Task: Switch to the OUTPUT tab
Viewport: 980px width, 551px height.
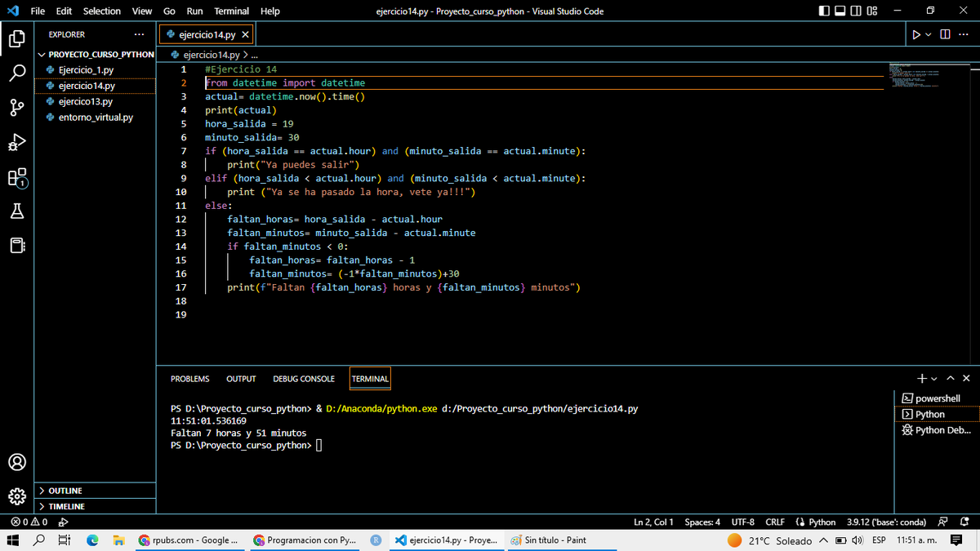Action: [240, 378]
